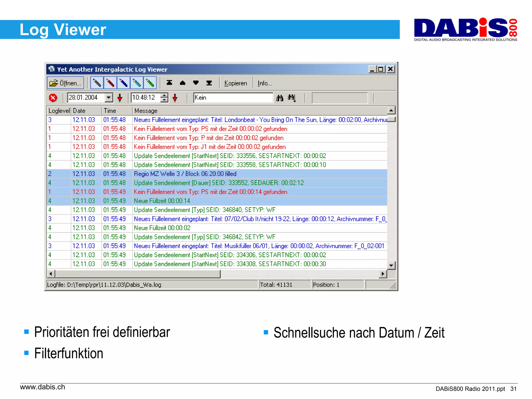The height and width of the screenshot is (399, 532).
Task: Select row 'Neue Füllzeit 00:00:02'
Action: [217, 228]
